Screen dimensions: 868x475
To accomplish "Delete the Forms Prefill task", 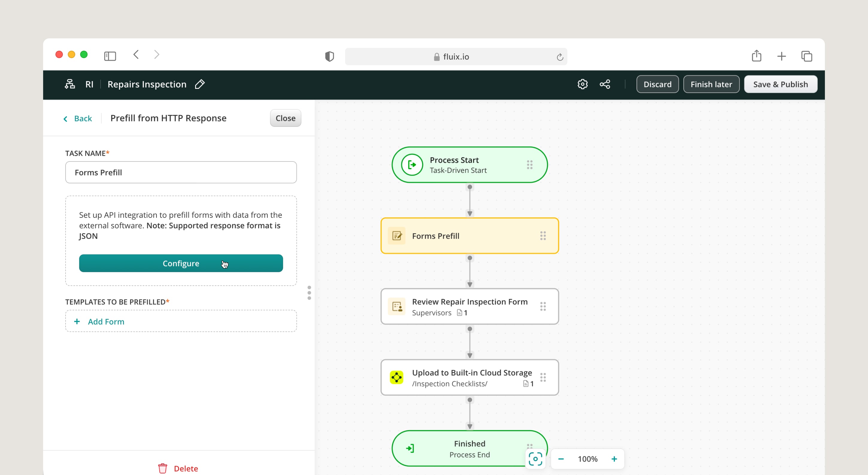I will click(178, 468).
